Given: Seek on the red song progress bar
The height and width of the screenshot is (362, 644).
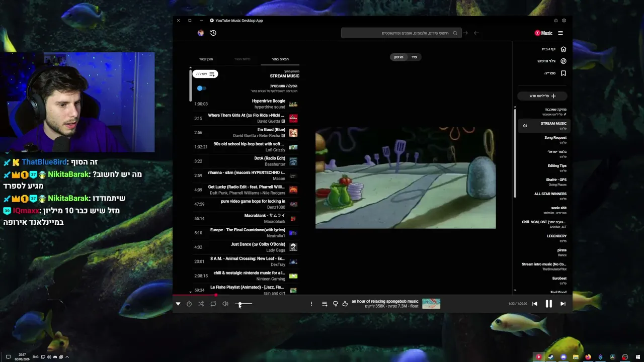Looking at the screenshot, I should 372,295.
